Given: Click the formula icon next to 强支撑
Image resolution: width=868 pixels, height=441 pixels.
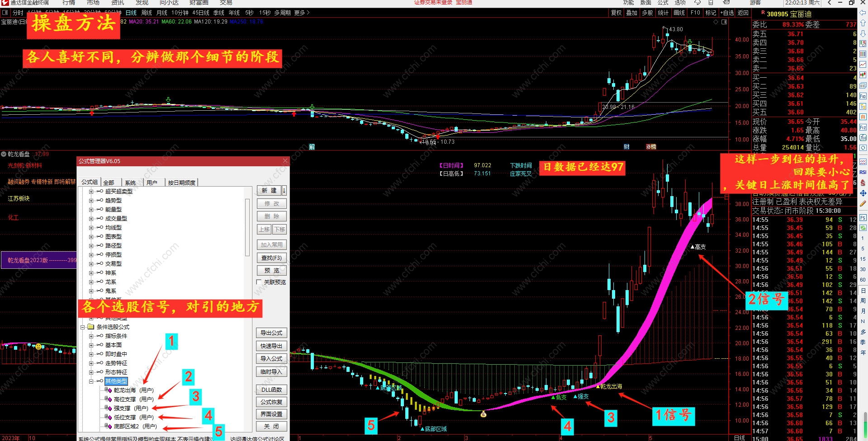Looking at the screenshot, I should pos(109,408).
